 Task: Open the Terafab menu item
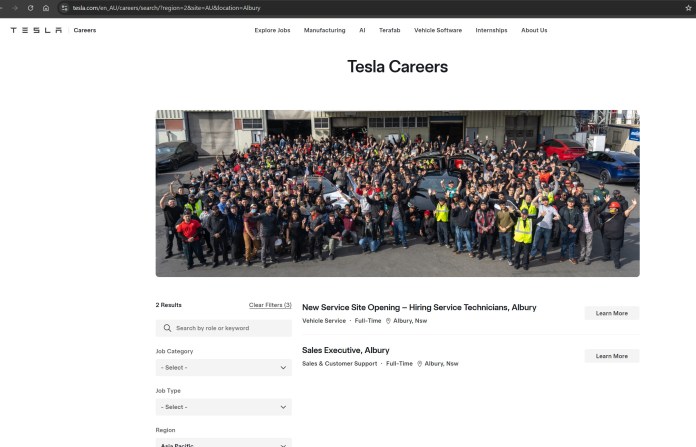pyautogui.click(x=389, y=30)
